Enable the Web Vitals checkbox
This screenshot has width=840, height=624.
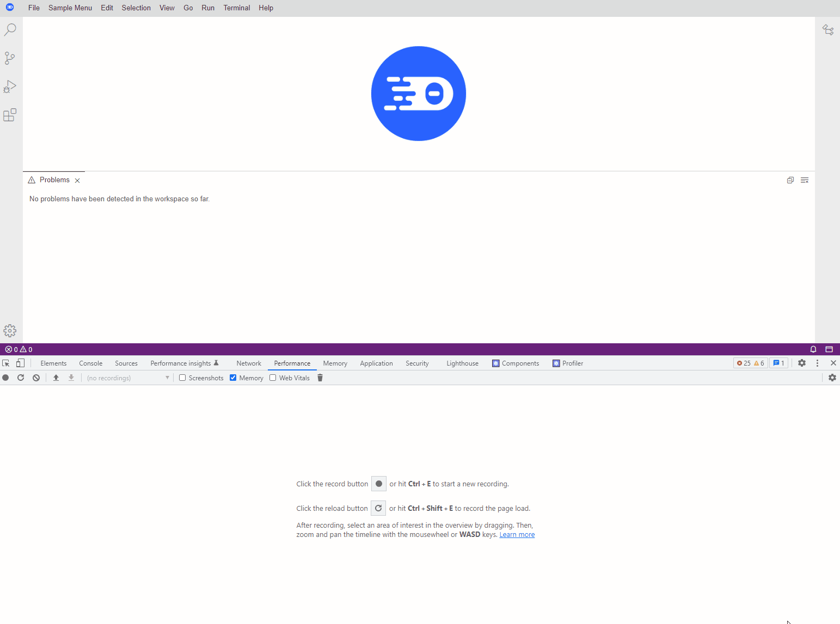(273, 377)
